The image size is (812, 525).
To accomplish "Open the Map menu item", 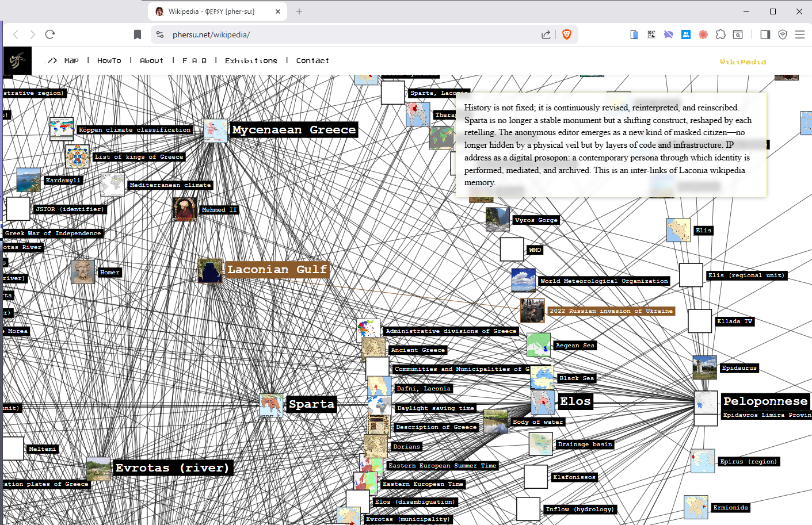I will pyautogui.click(x=71, y=60).
